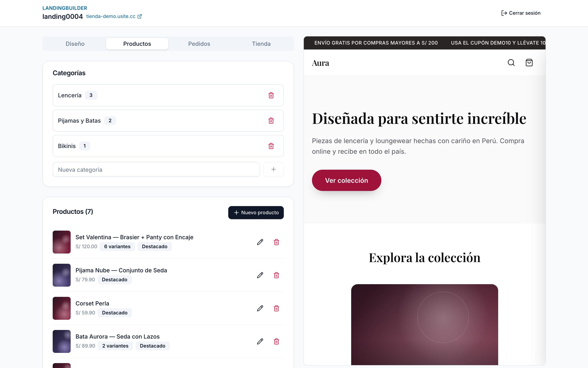Screen dimensions: 588x368
Task: Edit Corset Perla product
Action: pyautogui.click(x=260, y=308)
